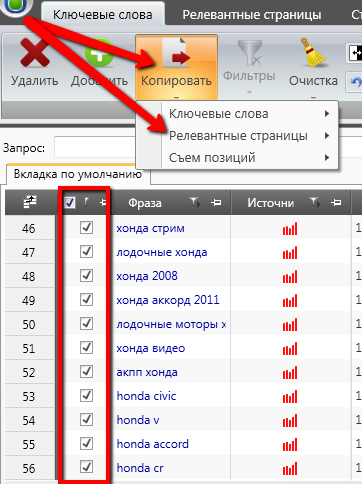
Task: Switch to Ключевые слова ribbon tab
Action: point(103,14)
